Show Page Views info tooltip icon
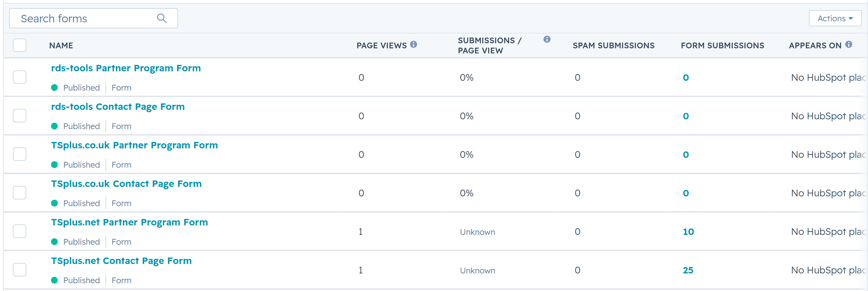The width and height of the screenshot is (868, 291). tap(414, 44)
